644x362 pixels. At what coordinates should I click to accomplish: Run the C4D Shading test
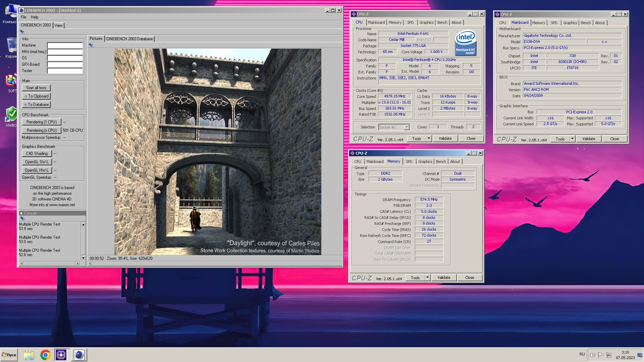(x=37, y=154)
